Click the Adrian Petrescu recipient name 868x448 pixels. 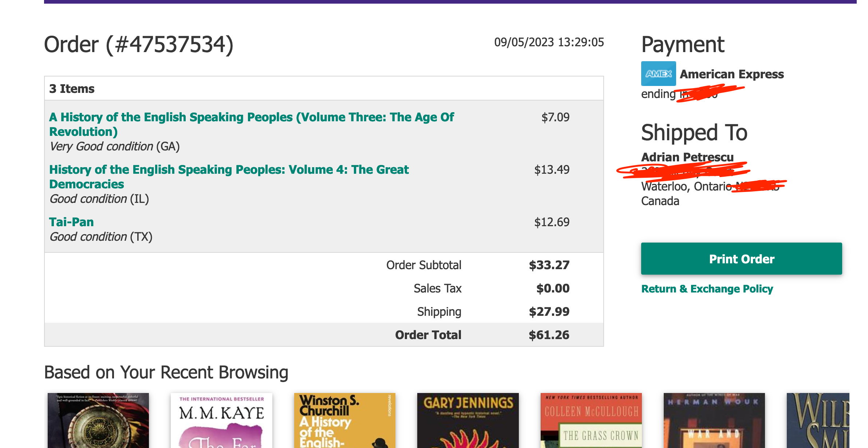point(687,157)
